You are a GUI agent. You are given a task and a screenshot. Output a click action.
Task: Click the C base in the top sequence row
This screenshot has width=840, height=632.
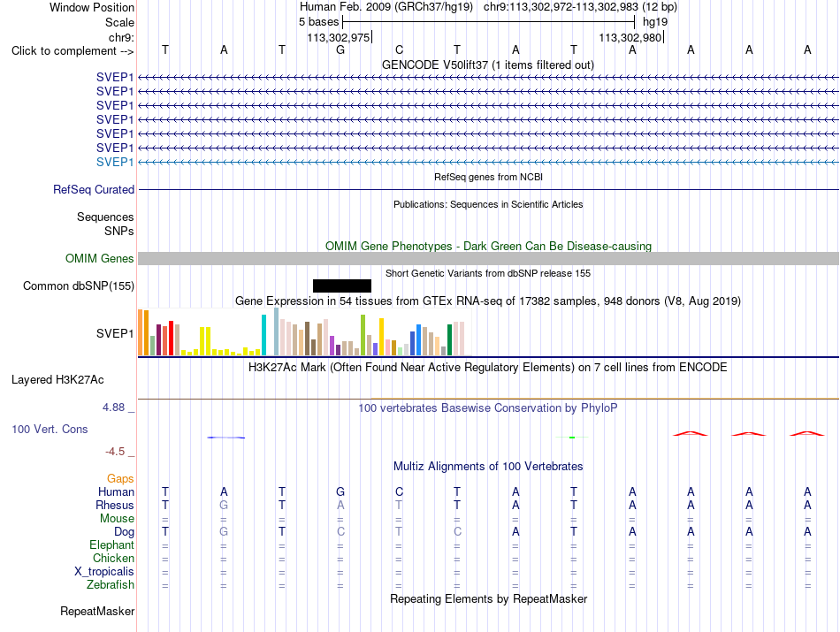(x=399, y=49)
